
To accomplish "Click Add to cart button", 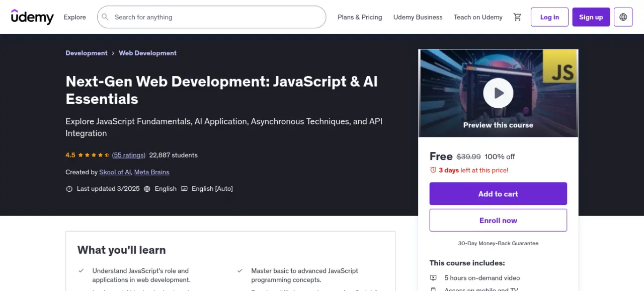I will click(498, 194).
